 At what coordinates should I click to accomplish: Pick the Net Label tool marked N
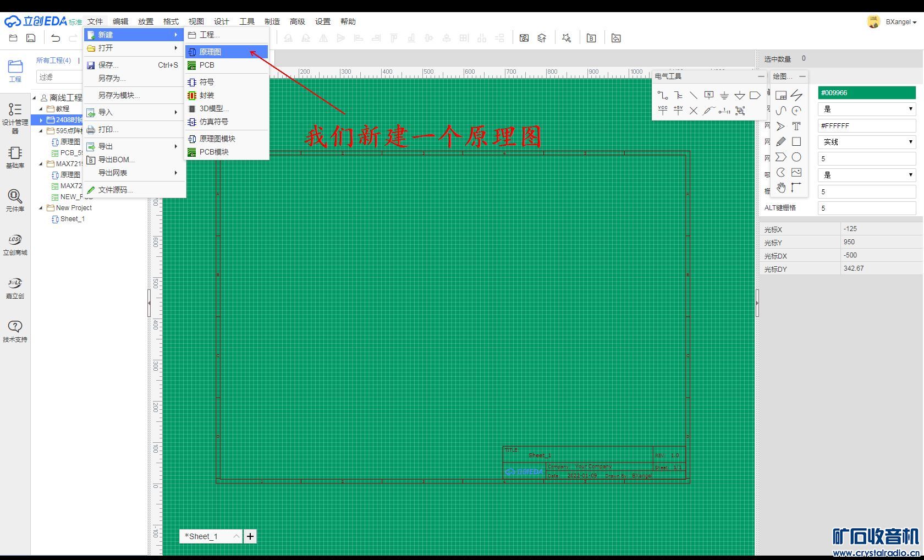pos(709,95)
